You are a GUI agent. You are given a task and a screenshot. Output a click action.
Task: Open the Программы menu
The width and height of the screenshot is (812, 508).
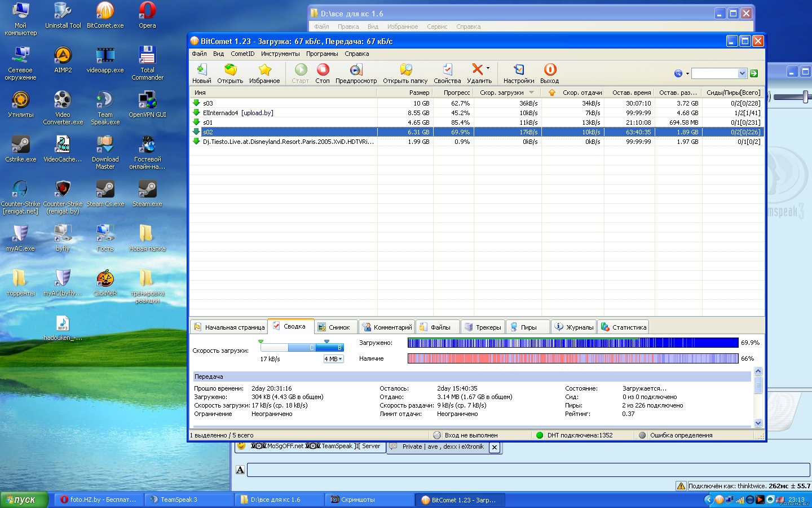322,54
